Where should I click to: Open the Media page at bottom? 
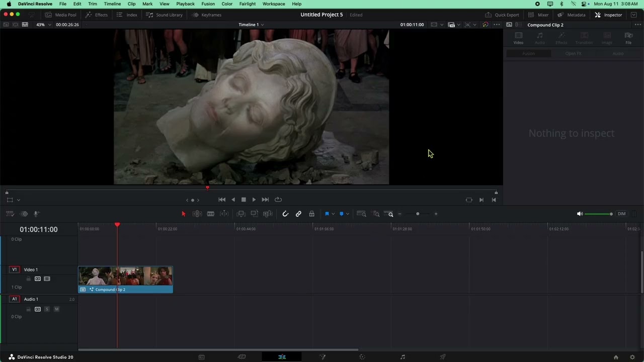pyautogui.click(x=201, y=357)
